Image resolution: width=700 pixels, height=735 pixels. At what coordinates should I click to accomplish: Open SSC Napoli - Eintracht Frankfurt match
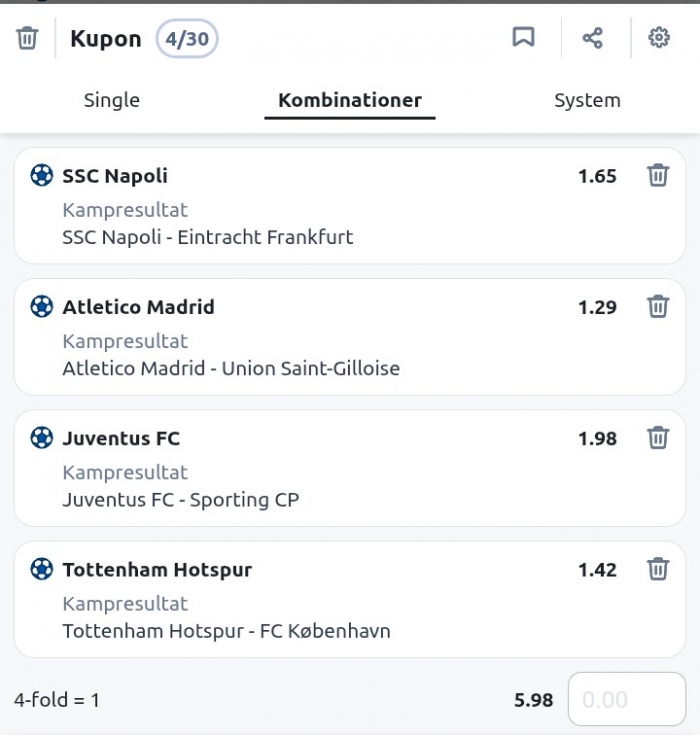pyautogui.click(x=208, y=238)
